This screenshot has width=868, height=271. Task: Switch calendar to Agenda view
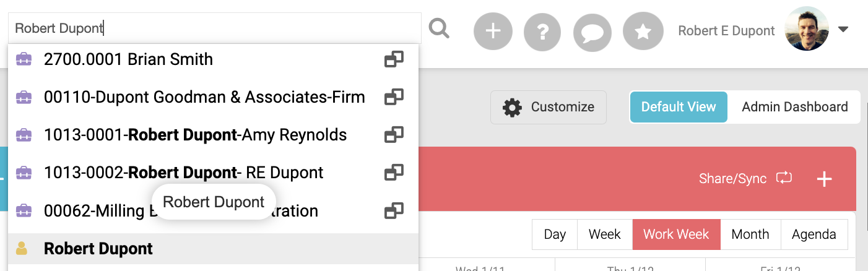(814, 234)
